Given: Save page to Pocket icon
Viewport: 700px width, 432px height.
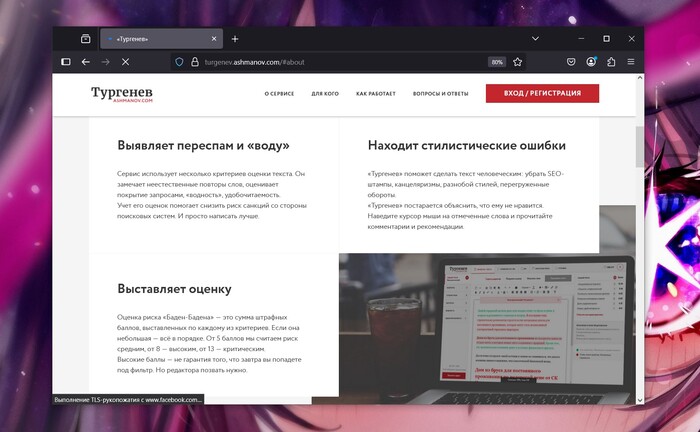Looking at the screenshot, I should 571,62.
